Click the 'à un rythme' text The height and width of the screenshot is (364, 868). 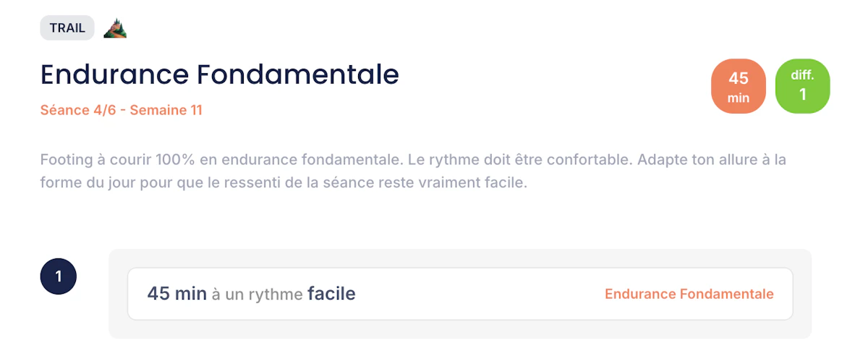click(x=258, y=295)
